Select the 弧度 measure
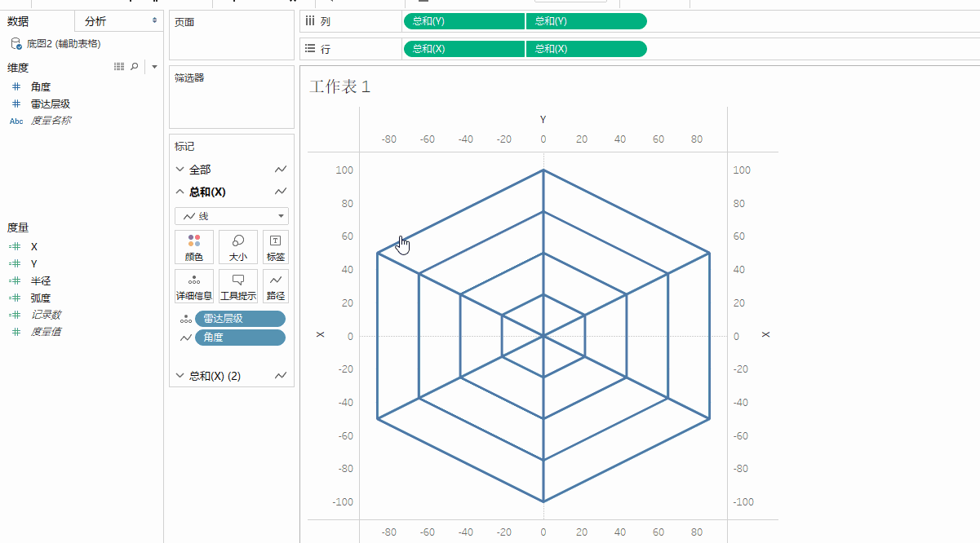980x543 pixels. tap(41, 298)
